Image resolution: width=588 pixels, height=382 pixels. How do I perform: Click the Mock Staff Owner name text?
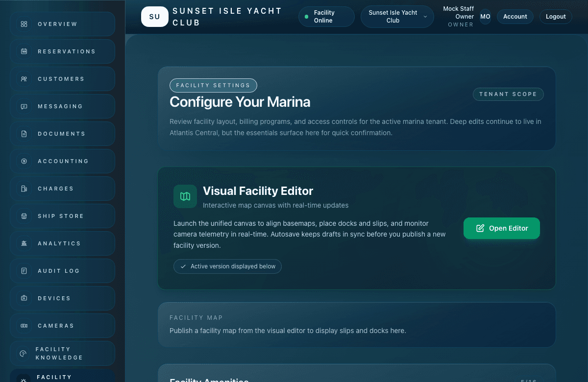click(x=459, y=13)
